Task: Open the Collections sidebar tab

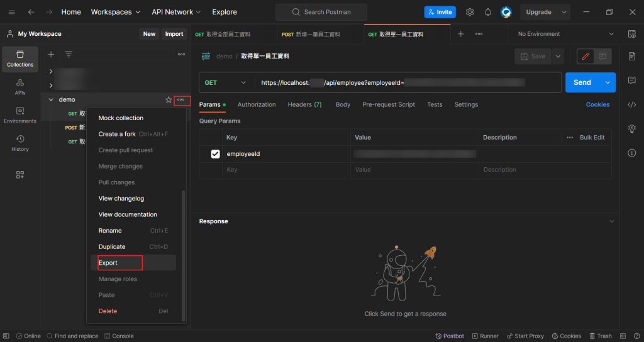Action: click(x=20, y=59)
